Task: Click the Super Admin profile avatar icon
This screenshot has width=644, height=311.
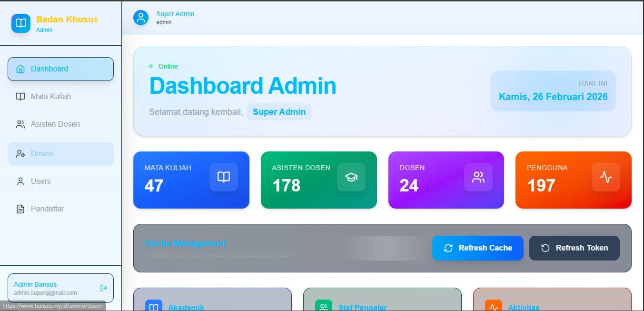Action: pos(140,17)
